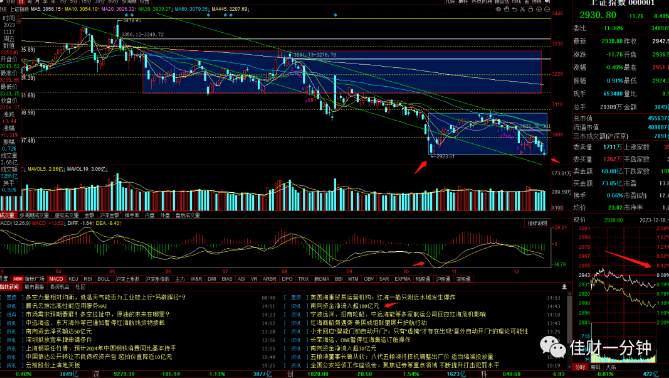Click the news panel vertical scrollbar
669x378 pixels.
pos(569,331)
